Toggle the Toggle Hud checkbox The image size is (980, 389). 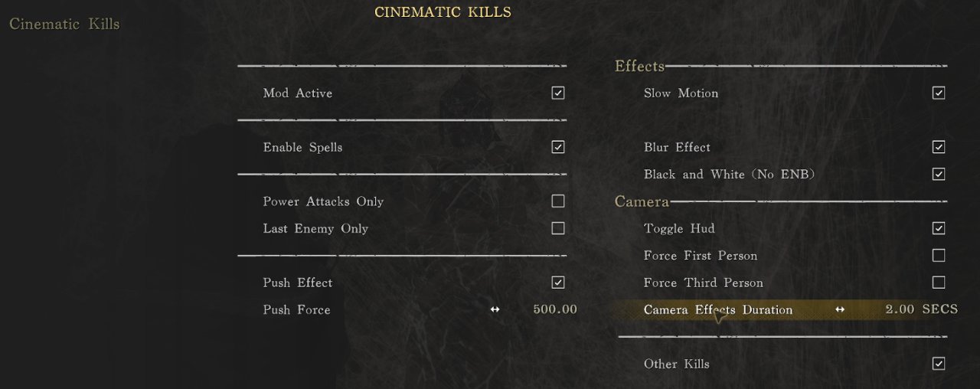coord(939,228)
